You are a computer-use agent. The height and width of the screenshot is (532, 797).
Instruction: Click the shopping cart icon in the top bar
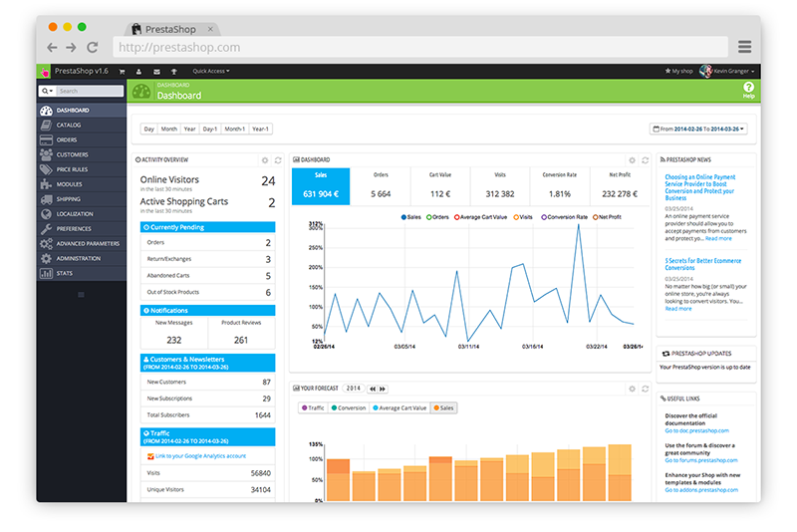pyautogui.click(x=122, y=72)
